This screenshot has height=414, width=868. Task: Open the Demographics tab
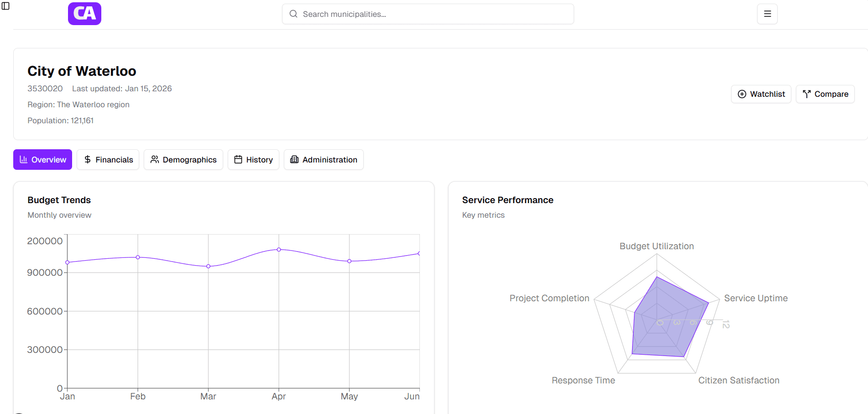pyautogui.click(x=183, y=160)
